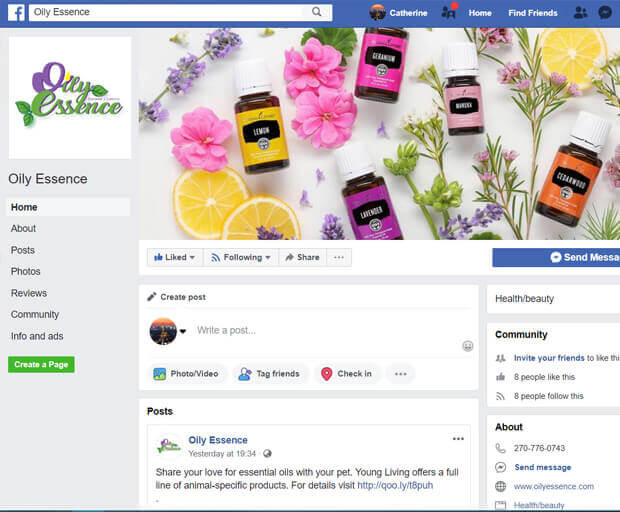Open the Reviews section in sidebar

click(28, 293)
